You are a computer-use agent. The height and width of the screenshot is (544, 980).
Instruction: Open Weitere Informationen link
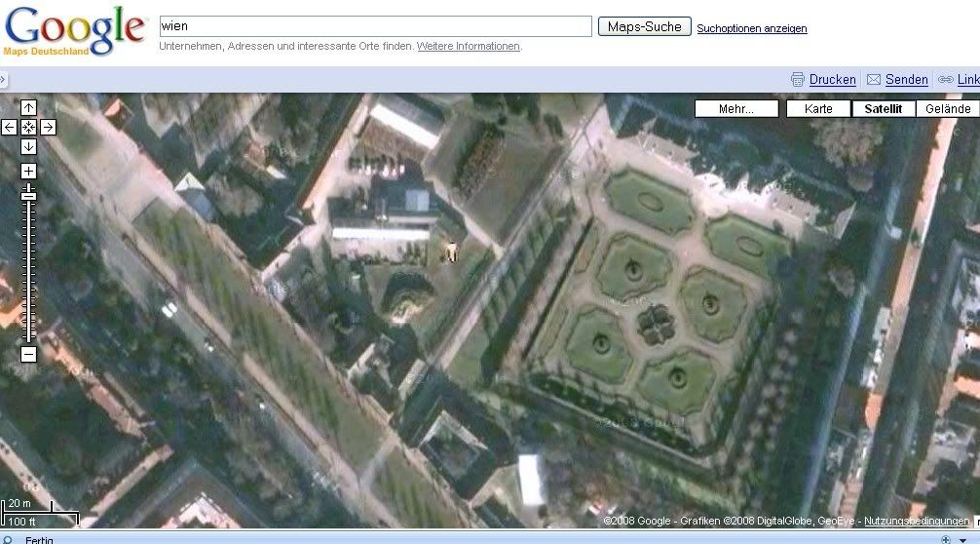[x=469, y=46]
